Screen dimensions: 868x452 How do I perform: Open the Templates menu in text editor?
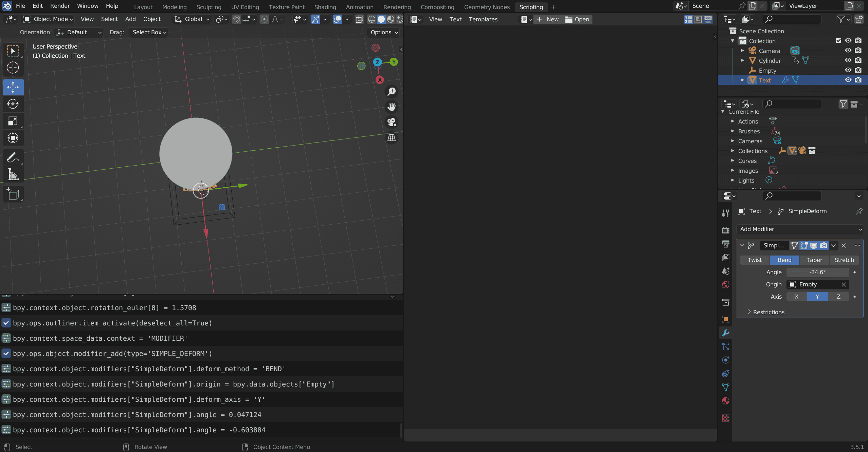(x=483, y=19)
